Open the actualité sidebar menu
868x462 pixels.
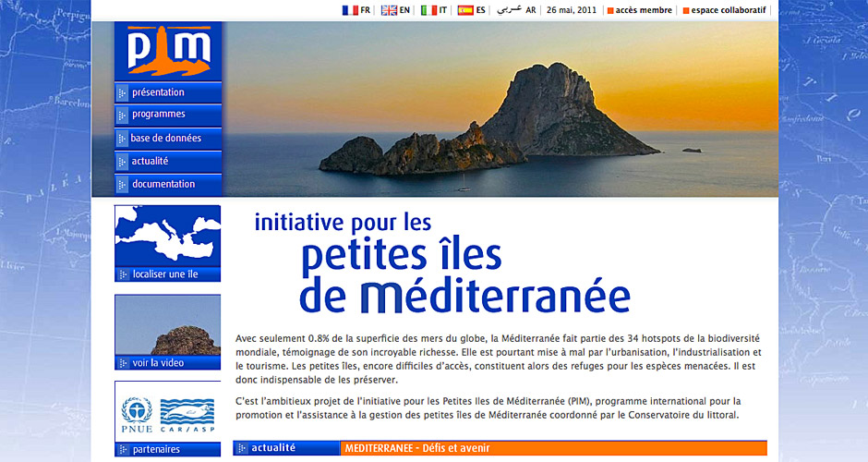point(168,161)
